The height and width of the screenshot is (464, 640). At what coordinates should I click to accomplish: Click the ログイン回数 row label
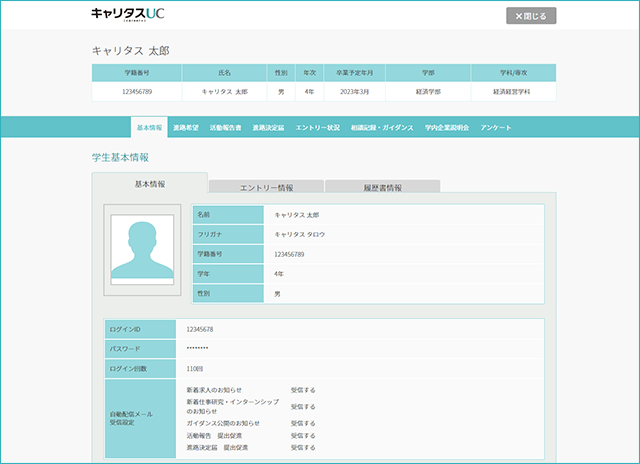point(140,369)
